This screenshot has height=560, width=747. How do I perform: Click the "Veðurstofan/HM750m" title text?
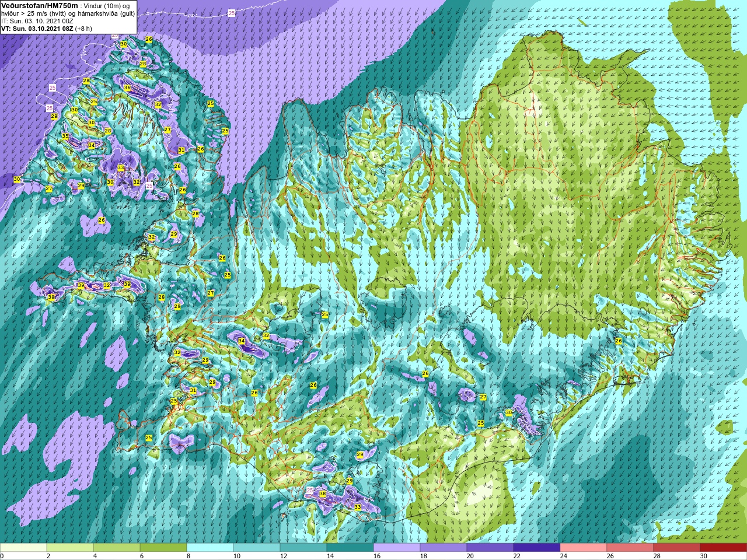pos(39,5)
